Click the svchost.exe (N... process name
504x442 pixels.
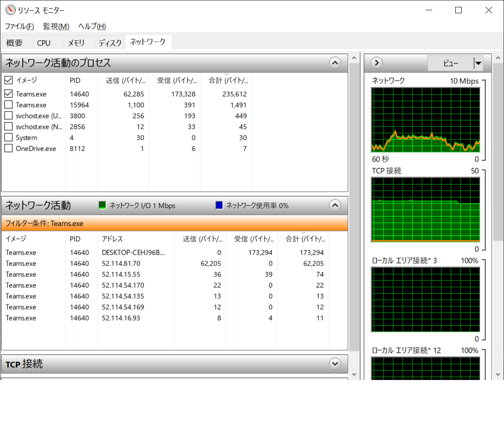click(39, 127)
